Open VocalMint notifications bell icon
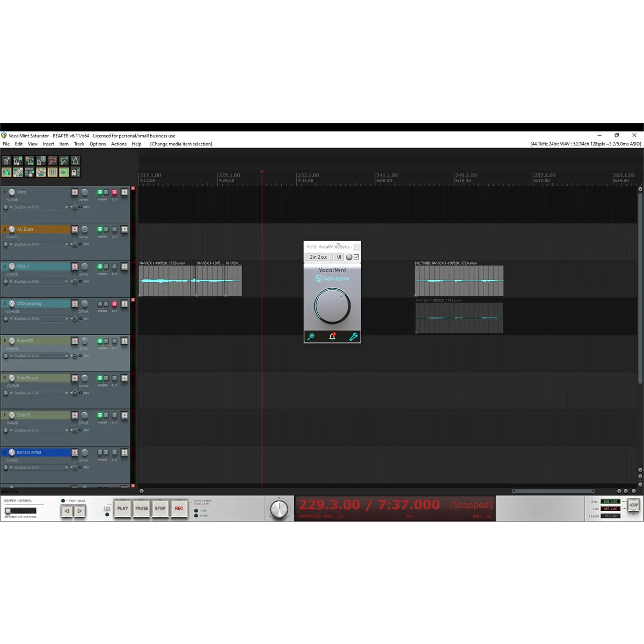 click(332, 336)
